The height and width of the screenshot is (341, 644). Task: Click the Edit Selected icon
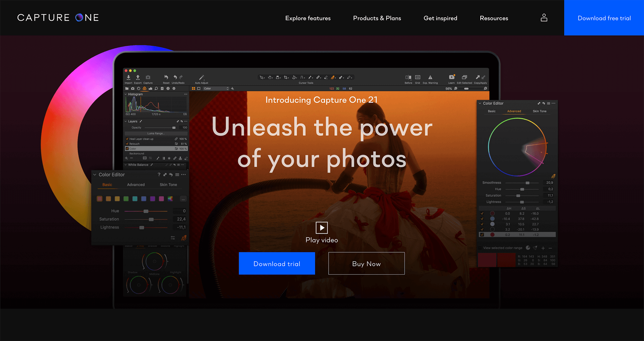464,78
